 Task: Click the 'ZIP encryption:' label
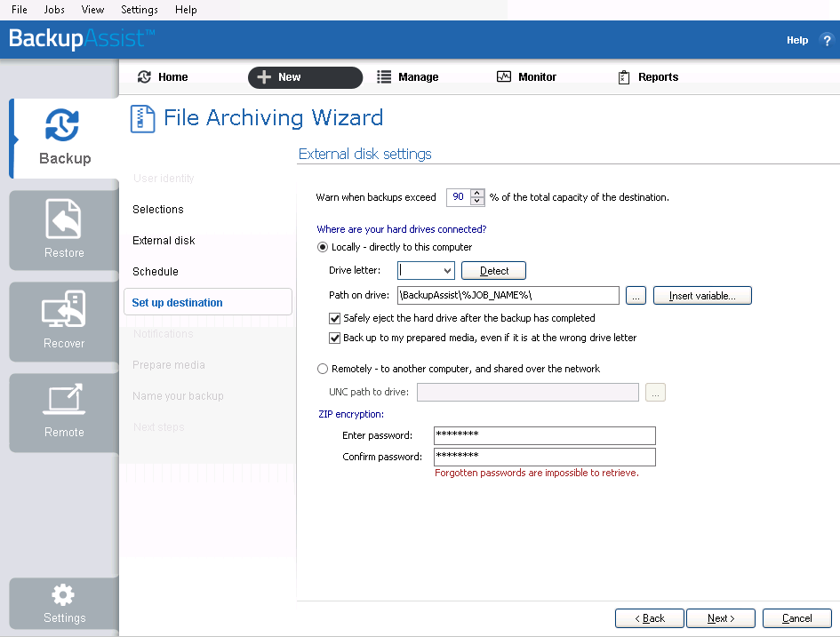coord(351,414)
